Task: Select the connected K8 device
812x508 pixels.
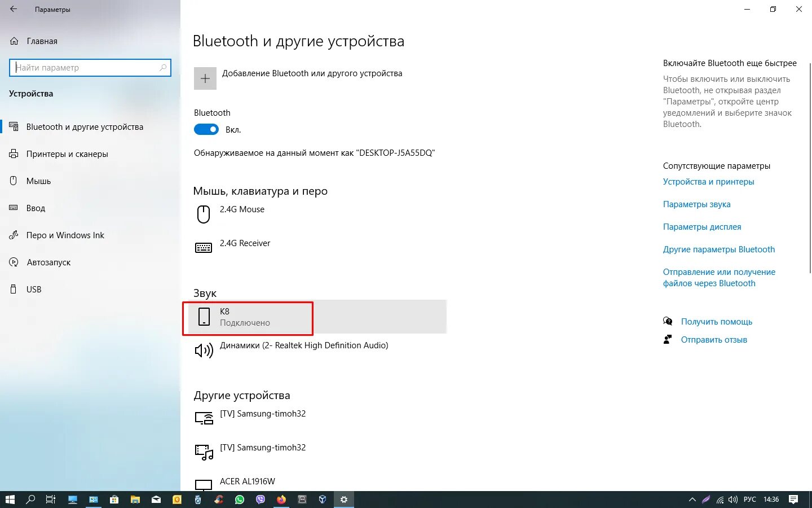Action: 248,317
